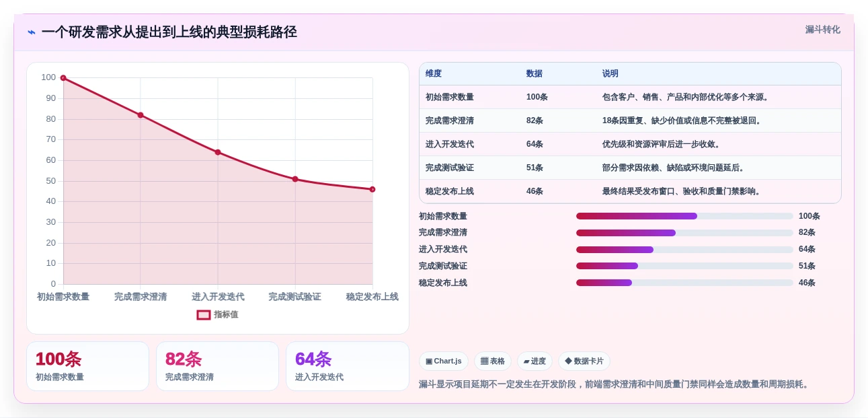Click the 表格 tag chip
Screen dimensions: 868x418
click(493, 361)
